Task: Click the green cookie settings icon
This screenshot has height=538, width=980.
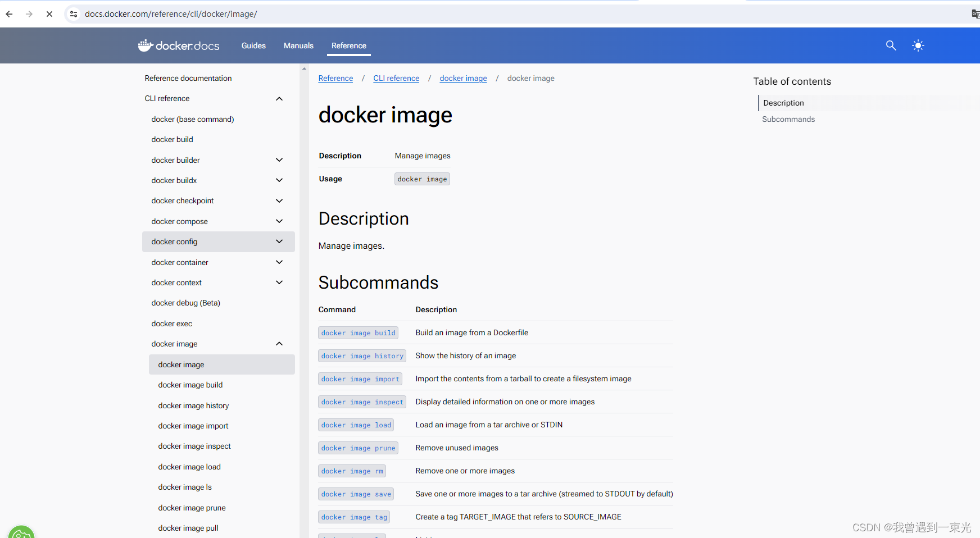Action: click(21, 532)
